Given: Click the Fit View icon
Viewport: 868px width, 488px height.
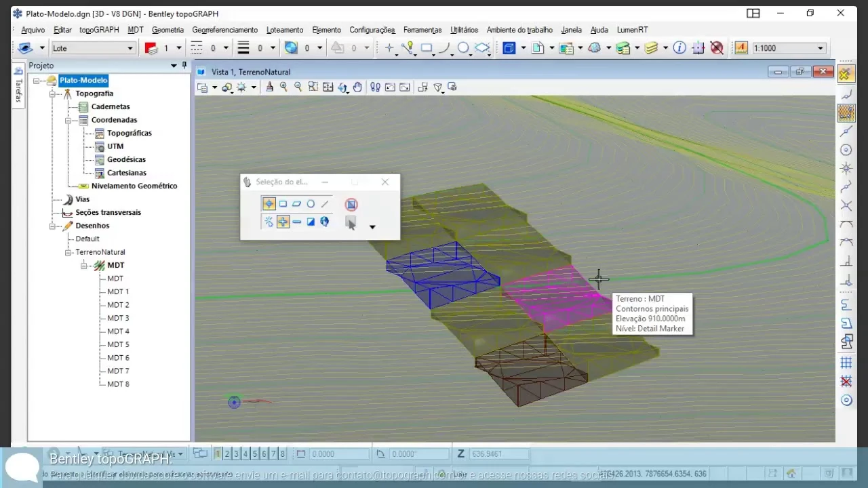Looking at the screenshot, I should [x=328, y=87].
